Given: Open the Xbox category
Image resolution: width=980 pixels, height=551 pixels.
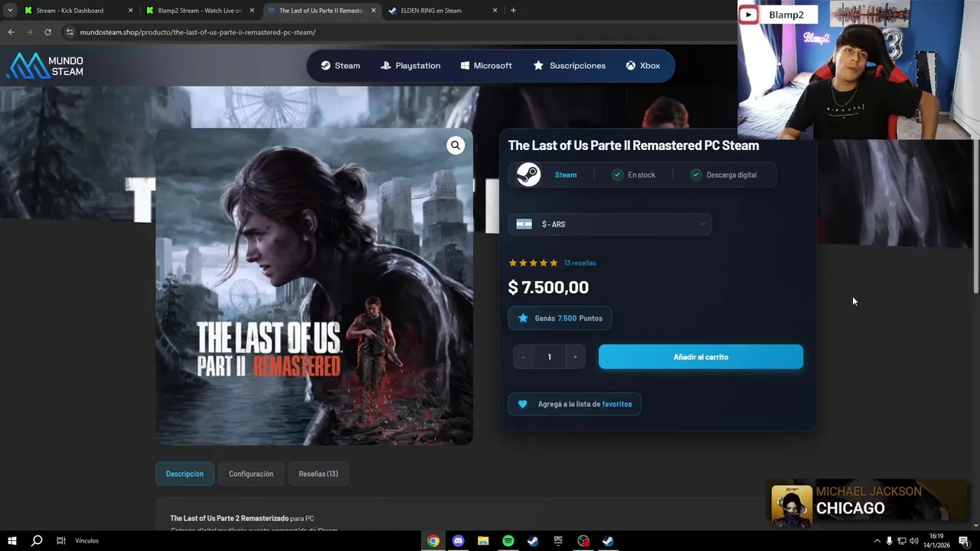Looking at the screenshot, I should [642, 66].
